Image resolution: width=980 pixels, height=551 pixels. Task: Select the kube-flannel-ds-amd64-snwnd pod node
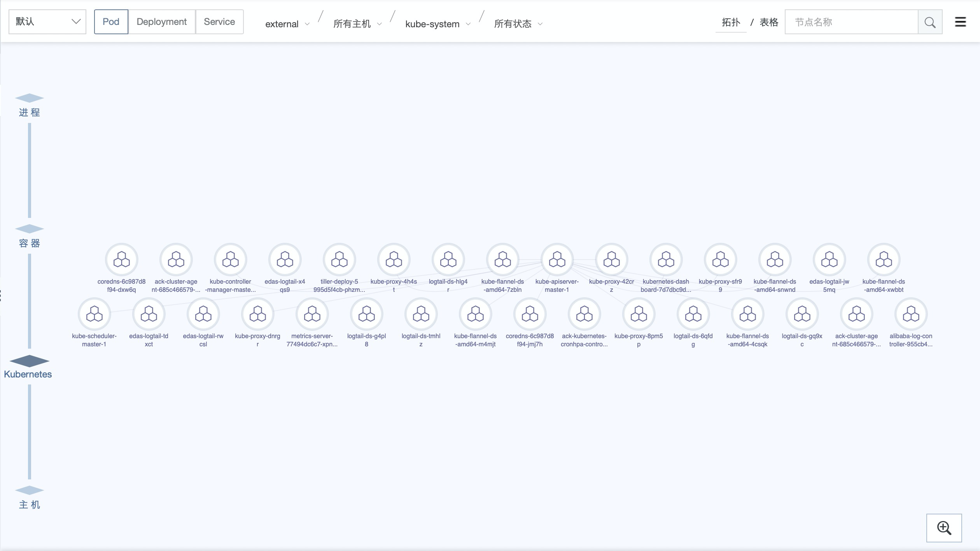tap(775, 260)
